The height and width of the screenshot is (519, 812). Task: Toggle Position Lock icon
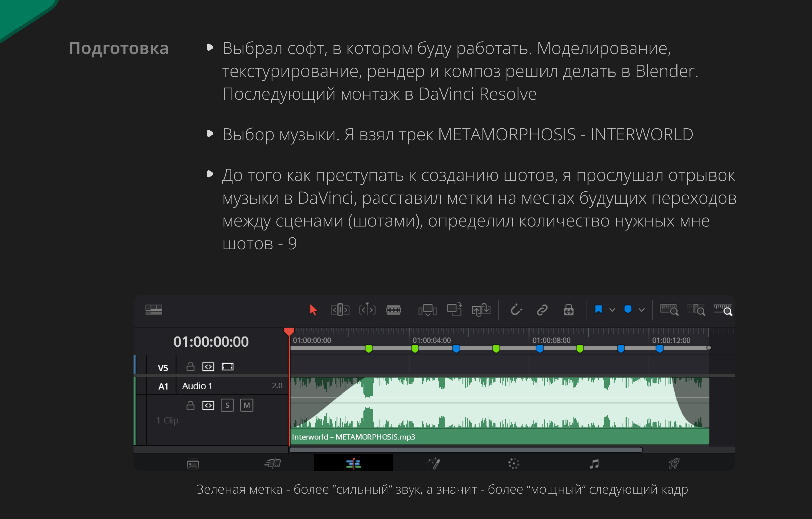click(x=569, y=310)
